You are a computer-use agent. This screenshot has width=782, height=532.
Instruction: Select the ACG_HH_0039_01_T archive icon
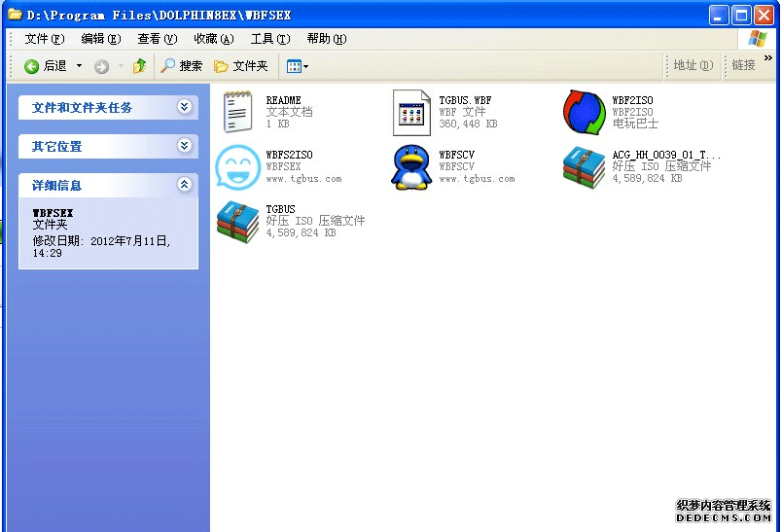click(584, 166)
